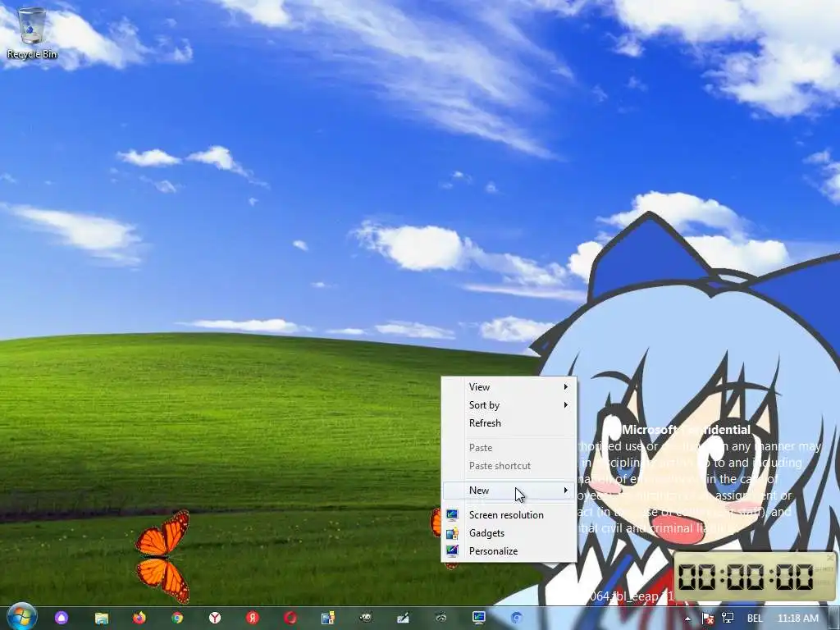Expand the Sort by submenu
This screenshot has width=840, height=630.
coord(509,405)
